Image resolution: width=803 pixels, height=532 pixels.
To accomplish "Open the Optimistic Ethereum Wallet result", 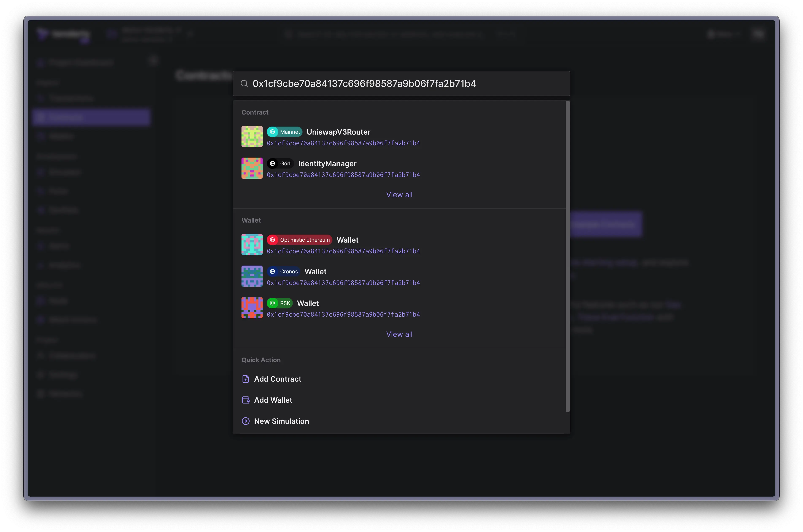I will click(399, 244).
